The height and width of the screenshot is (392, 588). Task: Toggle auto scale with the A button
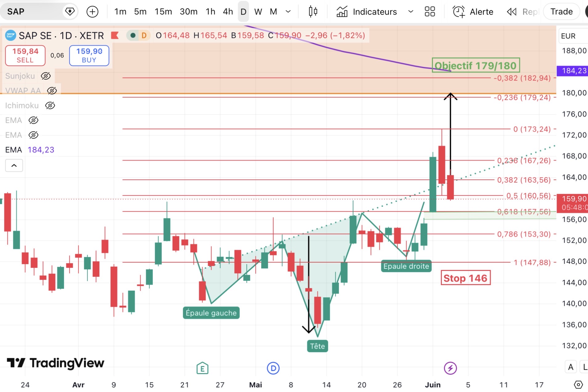tap(571, 367)
